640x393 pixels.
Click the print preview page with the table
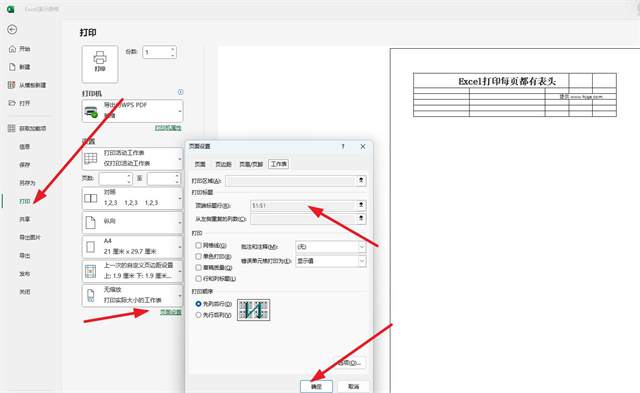pyautogui.click(x=515, y=220)
